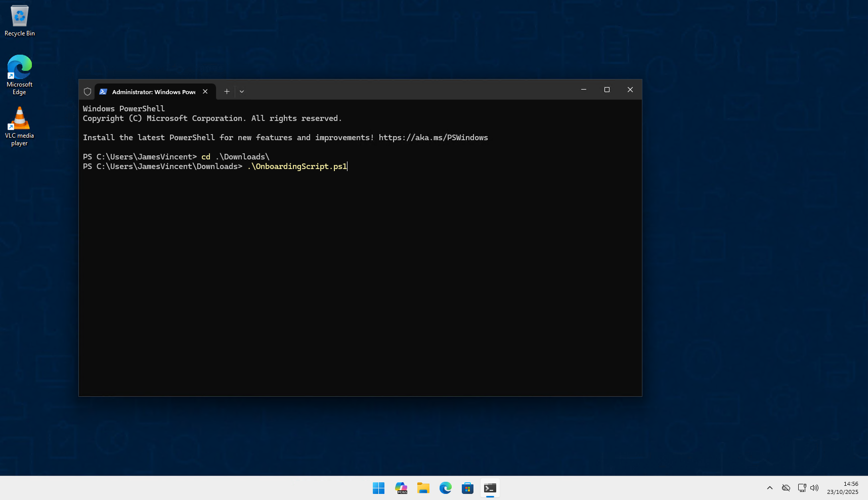The height and width of the screenshot is (500, 868).
Task: Maximize the PowerShell terminal window
Action: [607, 90]
